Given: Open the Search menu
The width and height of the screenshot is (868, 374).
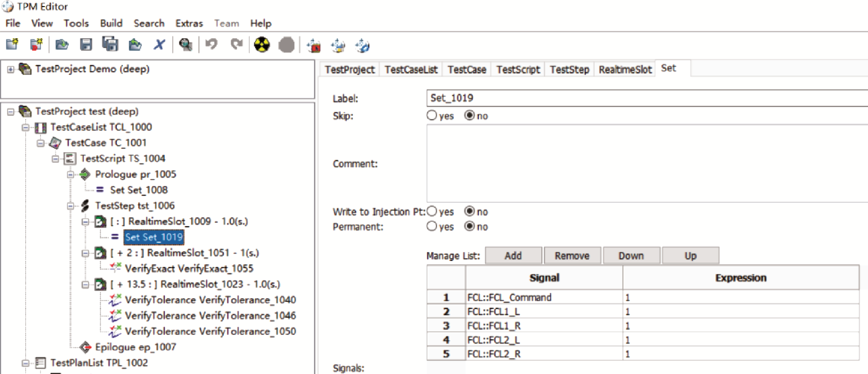Looking at the screenshot, I should click(x=149, y=23).
